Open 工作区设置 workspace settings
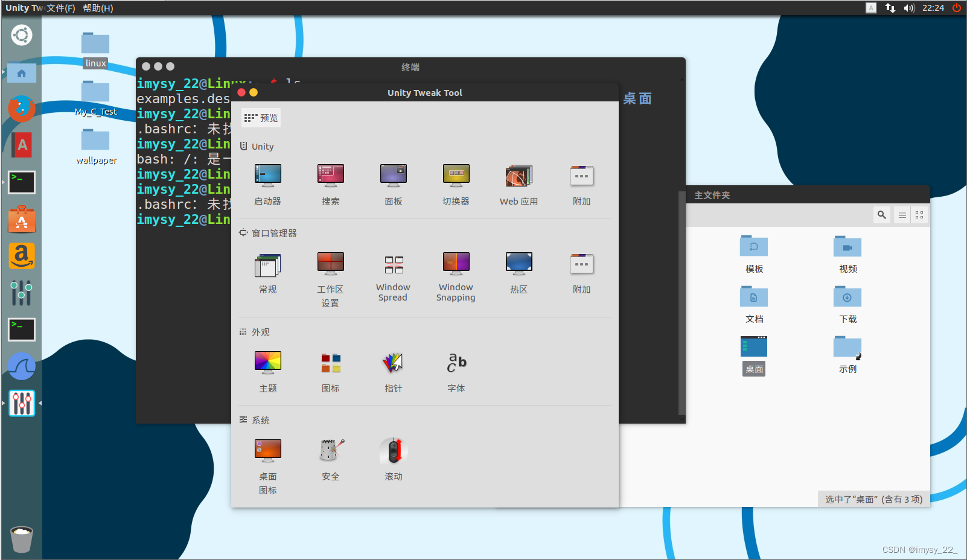This screenshot has width=967, height=560. click(x=330, y=280)
